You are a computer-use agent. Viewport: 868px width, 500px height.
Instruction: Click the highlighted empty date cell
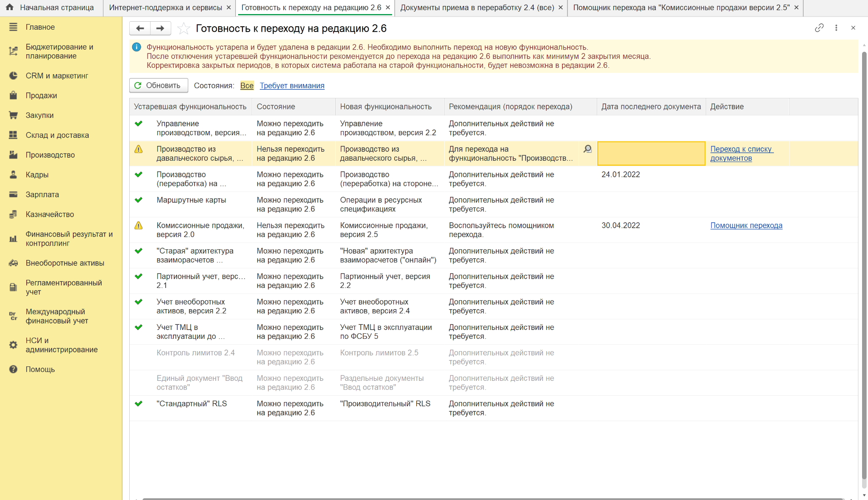pos(651,154)
